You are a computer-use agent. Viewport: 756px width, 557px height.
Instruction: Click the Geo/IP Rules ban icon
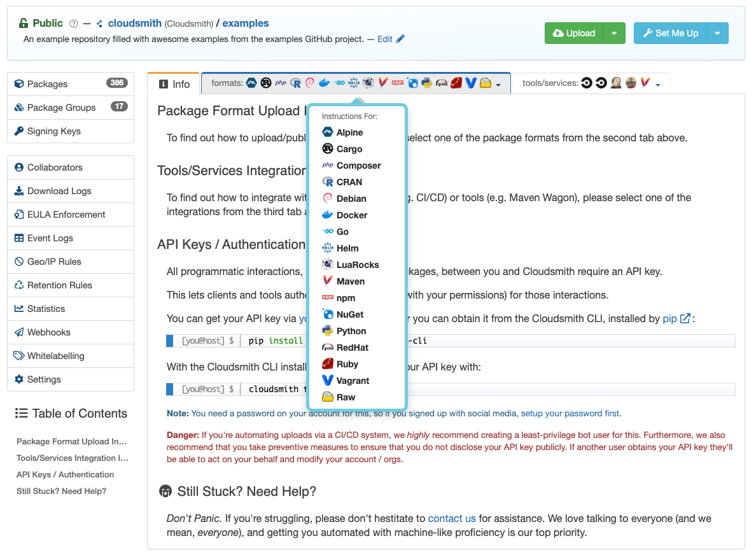point(19,262)
